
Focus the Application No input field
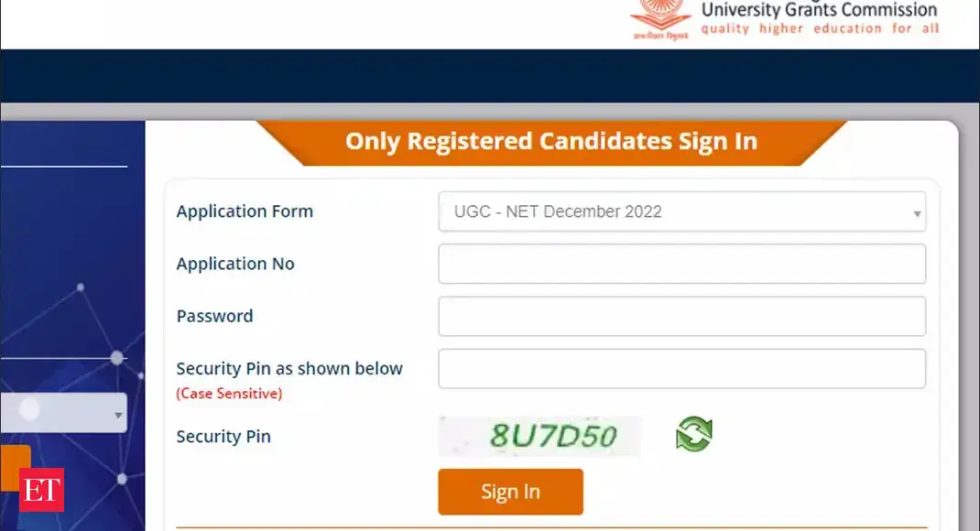pyautogui.click(x=681, y=264)
